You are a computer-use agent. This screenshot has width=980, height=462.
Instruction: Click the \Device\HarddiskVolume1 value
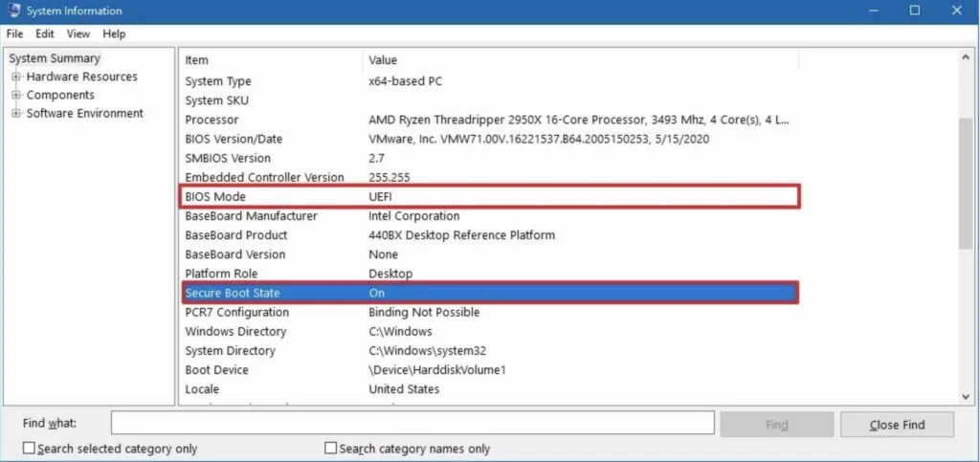click(436, 370)
